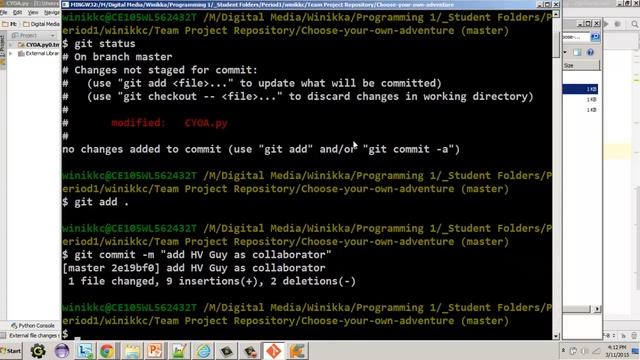Click the PyCharm Run play icon
Image resolution: width=640 pixels, height=360 pixels.
pyautogui.click(x=606, y=24)
